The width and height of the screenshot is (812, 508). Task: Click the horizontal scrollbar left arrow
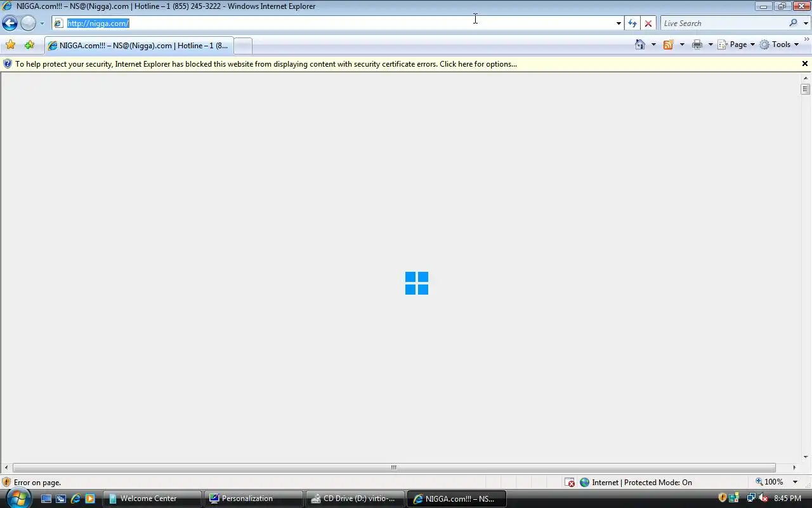coord(7,467)
